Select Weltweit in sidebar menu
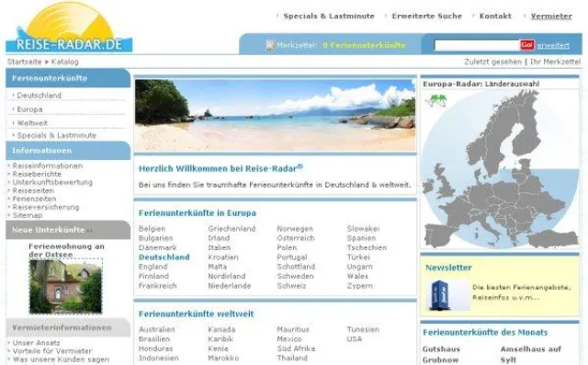 [x=32, y=123]
